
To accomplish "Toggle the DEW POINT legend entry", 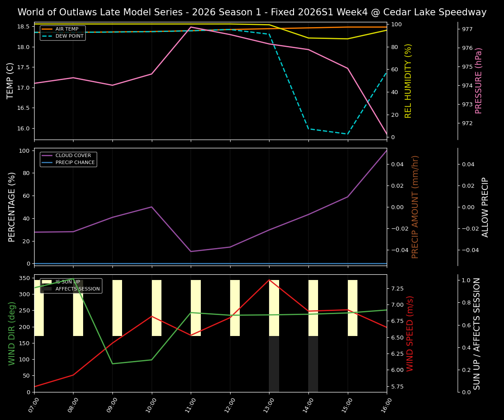I will pyautogui.click(x=69, y=36).
